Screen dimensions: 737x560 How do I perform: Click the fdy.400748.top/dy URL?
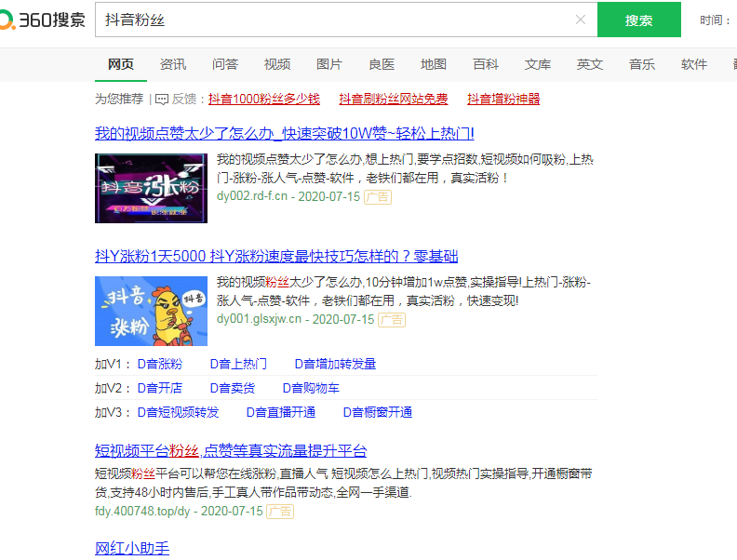pos(142,511)
